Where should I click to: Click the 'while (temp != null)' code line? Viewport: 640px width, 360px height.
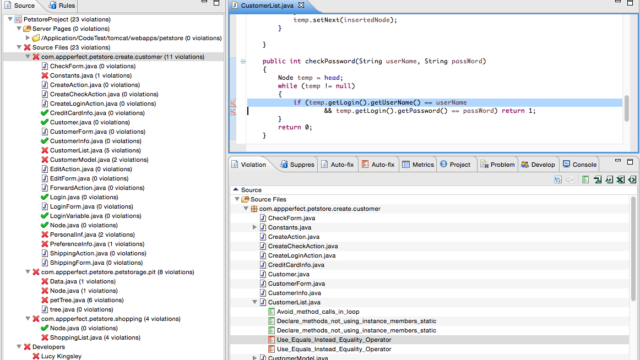tap(316, 86)
